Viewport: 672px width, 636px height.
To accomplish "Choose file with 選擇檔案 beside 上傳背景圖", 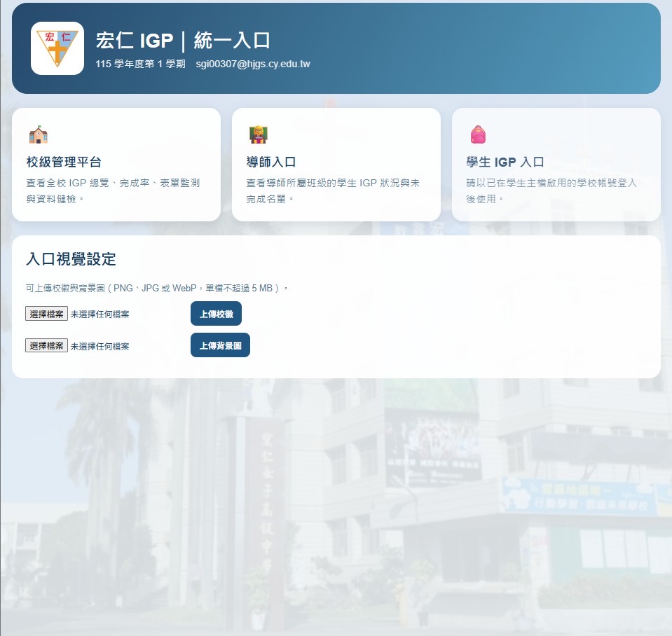I will (46, 345).
